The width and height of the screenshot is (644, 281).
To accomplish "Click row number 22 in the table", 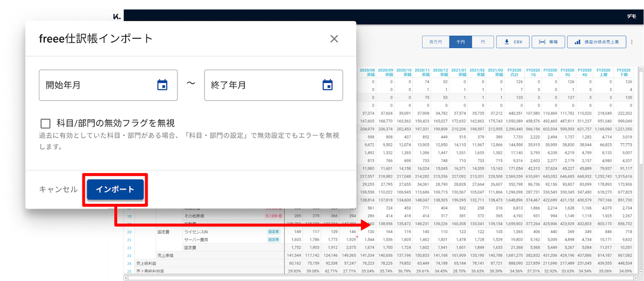I will (129, 248).
